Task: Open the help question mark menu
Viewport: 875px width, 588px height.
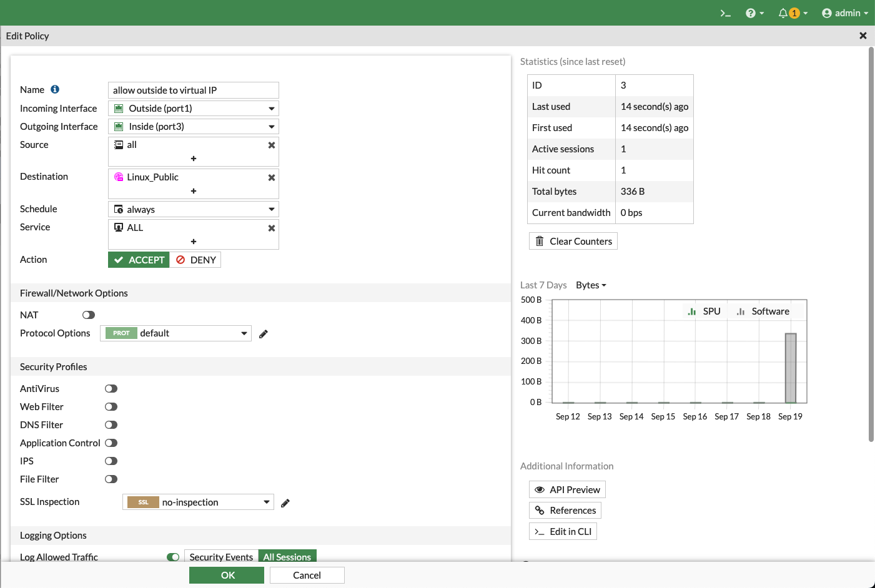Action: coord(754,13)
